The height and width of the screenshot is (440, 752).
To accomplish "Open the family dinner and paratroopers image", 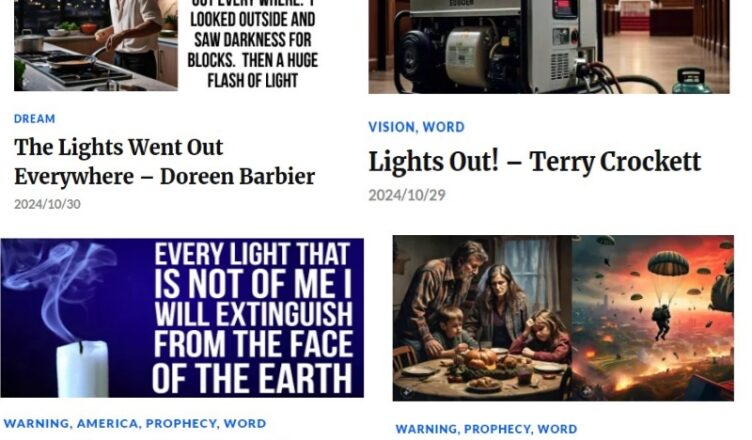I will pos(563,318).
